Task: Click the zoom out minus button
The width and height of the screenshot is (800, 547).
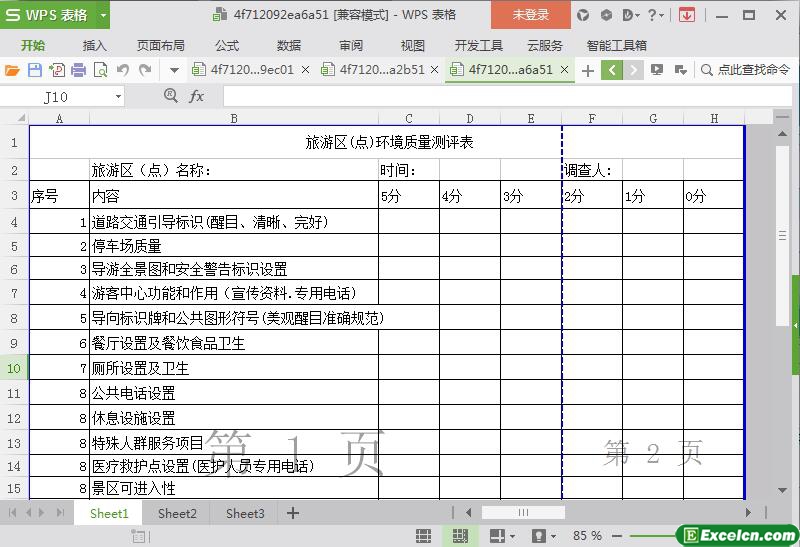Action: pos(617,536)
